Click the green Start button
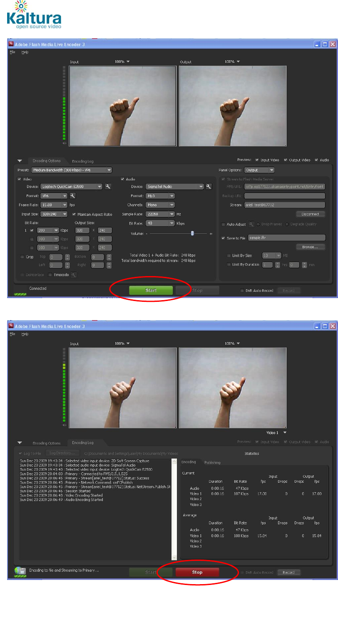The height and width of the screenshot is (644, 338). [151, 290]
